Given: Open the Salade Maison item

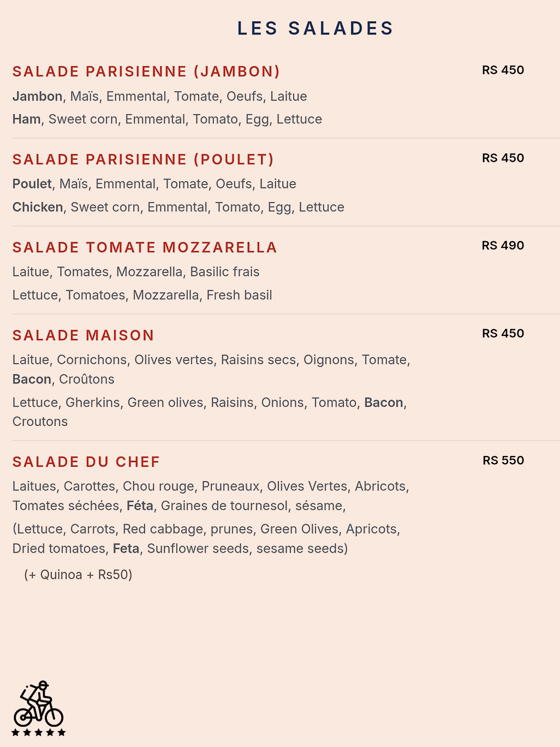Looking at the screenshot, I should (x=83, y=335).
